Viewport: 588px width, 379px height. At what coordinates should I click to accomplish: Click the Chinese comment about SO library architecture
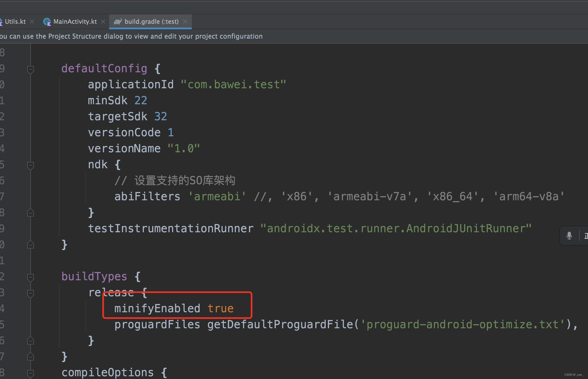point(175,180)
